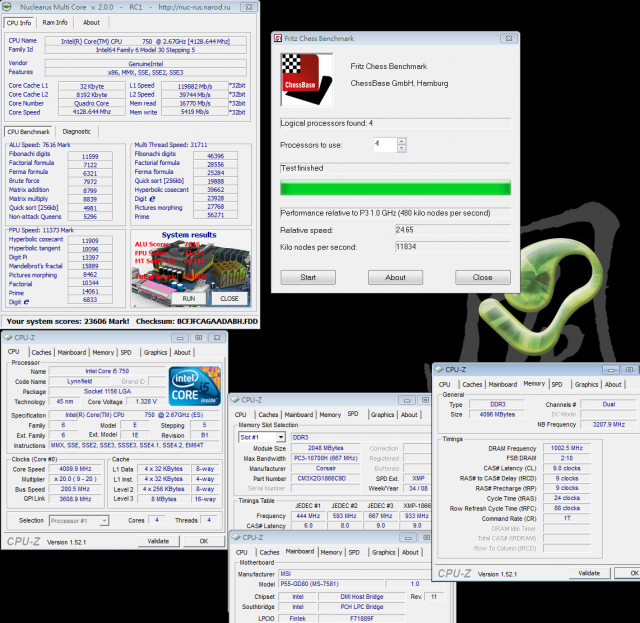Click the CPU Name field in Nuclearus

tap(146, 41)
